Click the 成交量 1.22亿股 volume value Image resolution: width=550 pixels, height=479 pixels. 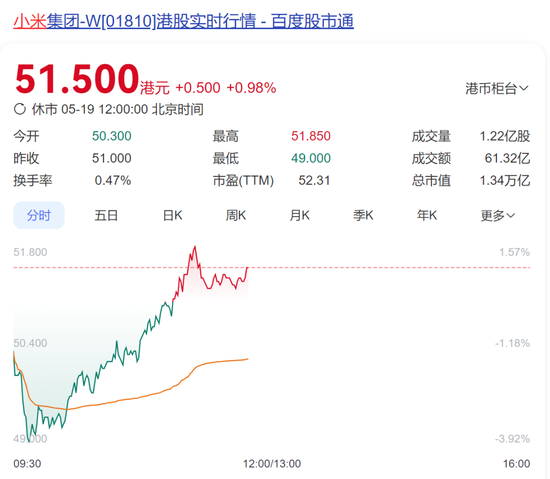click(x=505, y=136)
